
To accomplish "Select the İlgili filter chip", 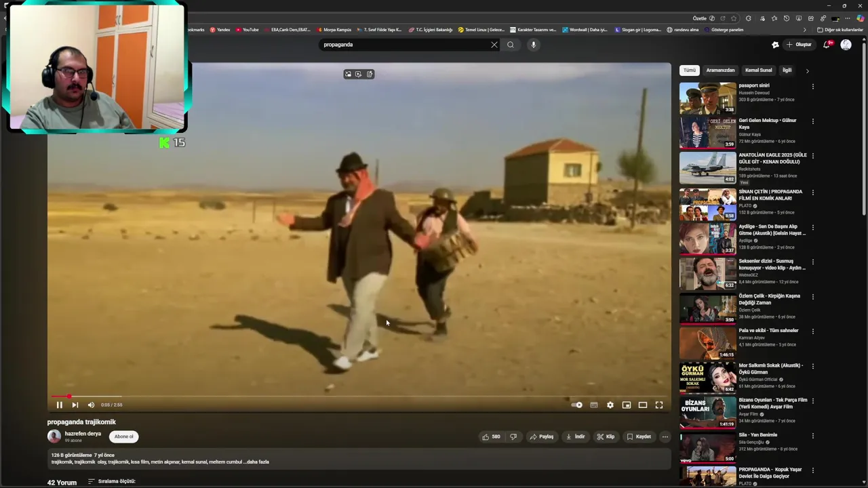I will [787, 70].
